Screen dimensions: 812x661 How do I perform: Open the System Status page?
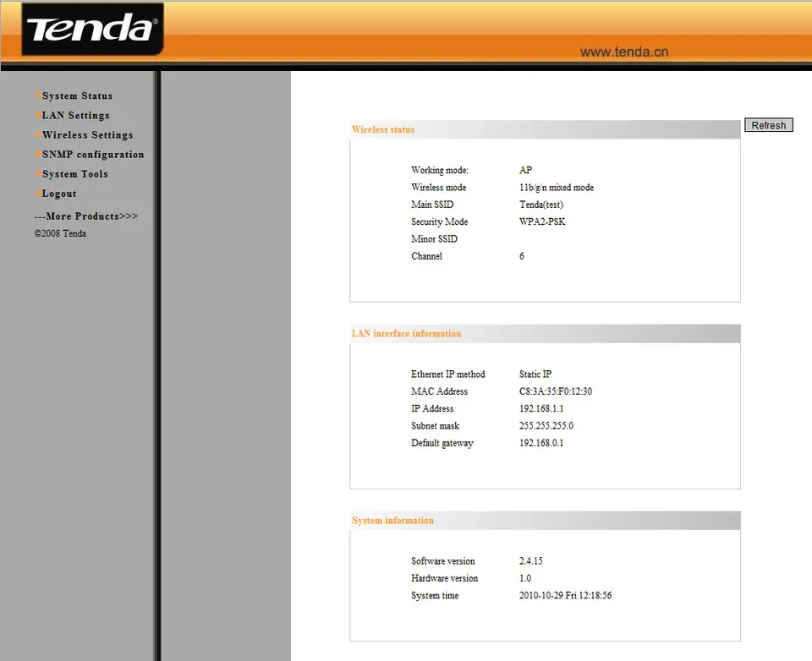click(77, 96)
